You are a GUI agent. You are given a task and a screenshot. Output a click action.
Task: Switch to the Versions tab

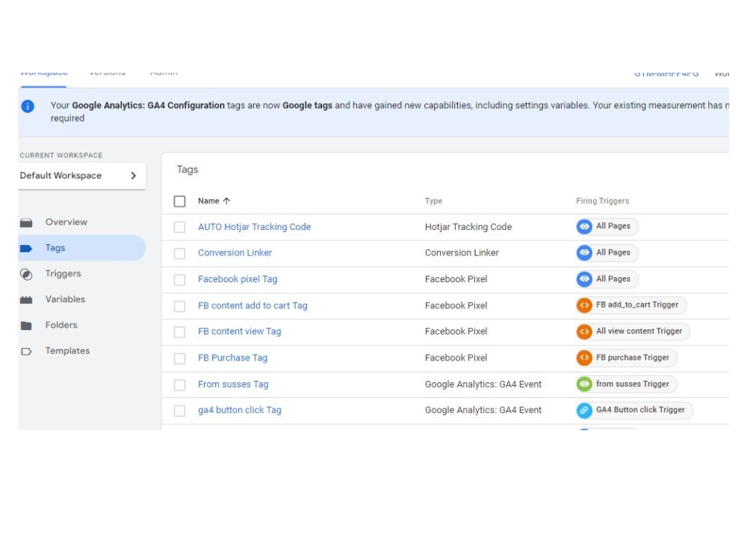click(107, 72)
